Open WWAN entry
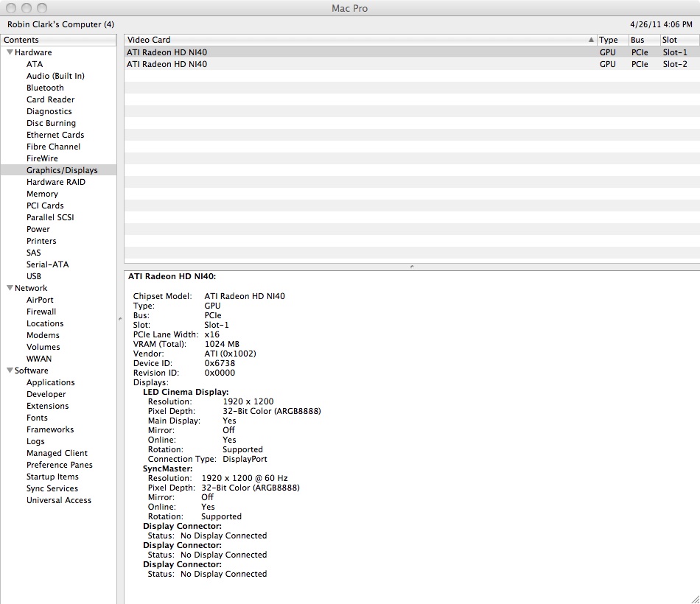This screenshot has width=700, height=604. pos(39,359)
